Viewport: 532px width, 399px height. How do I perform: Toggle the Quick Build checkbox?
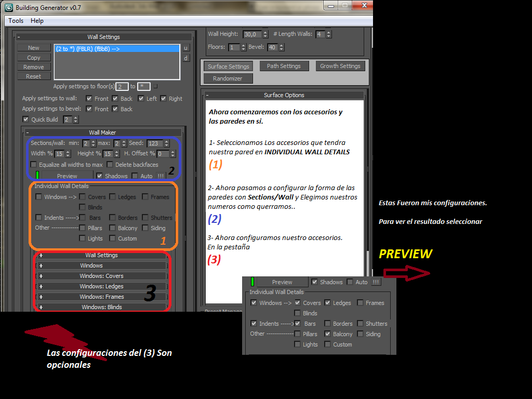(x=26, y=119)
